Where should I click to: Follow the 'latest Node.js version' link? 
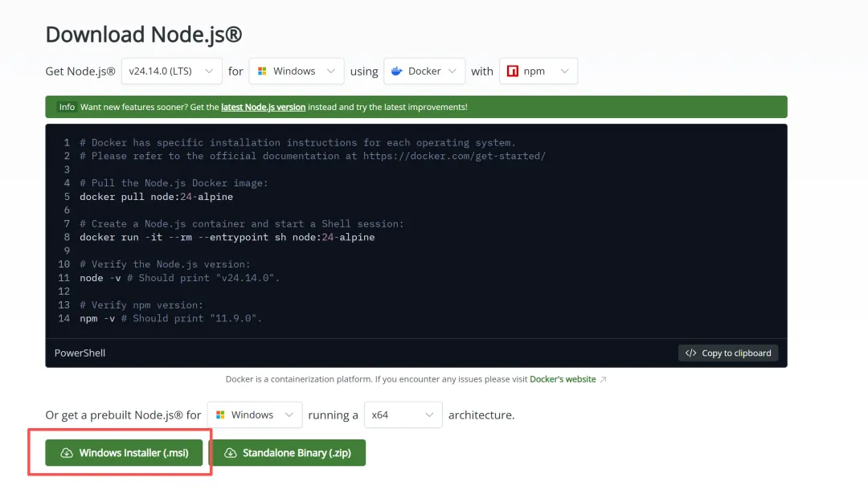tap(263, 108)
